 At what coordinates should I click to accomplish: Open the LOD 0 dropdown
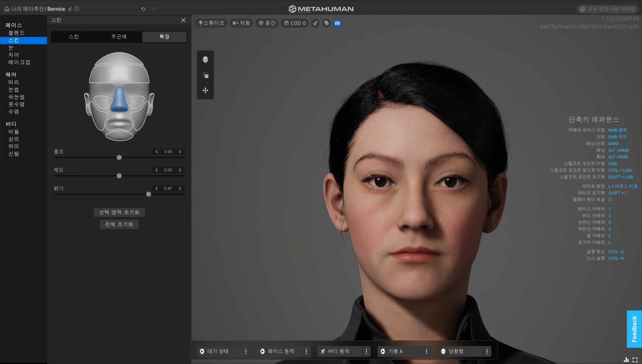(x=295, y=23)
